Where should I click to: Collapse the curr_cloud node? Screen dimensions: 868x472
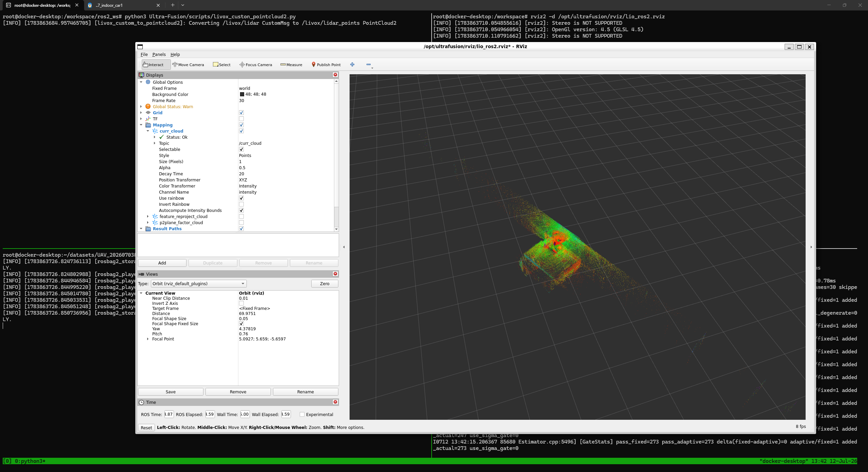[148, 131]
